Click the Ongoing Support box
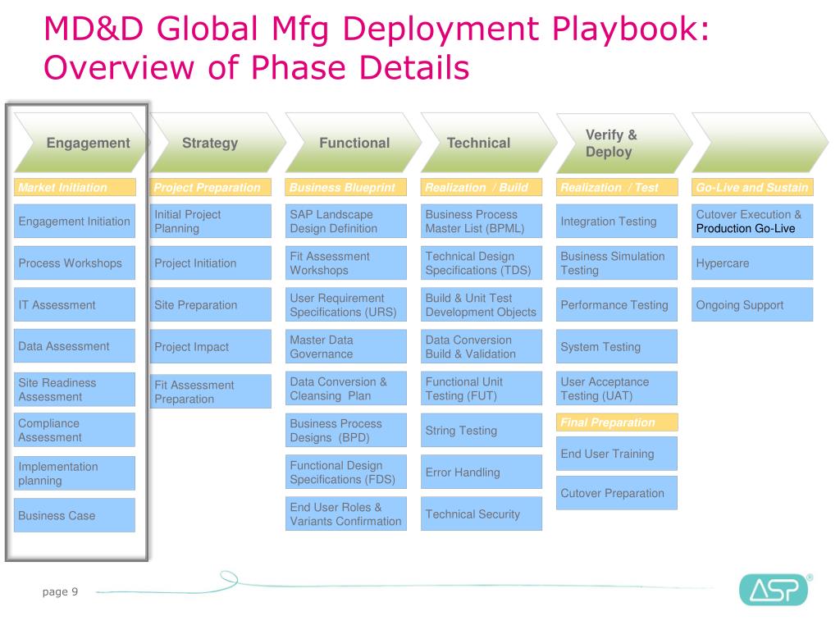840x630 pixels. pos(752,304)
